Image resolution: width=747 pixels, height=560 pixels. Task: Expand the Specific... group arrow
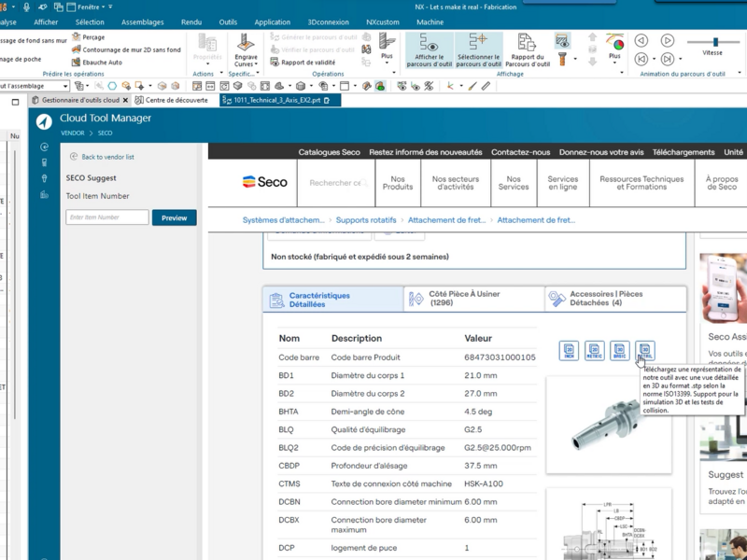(x=258, y=74)
